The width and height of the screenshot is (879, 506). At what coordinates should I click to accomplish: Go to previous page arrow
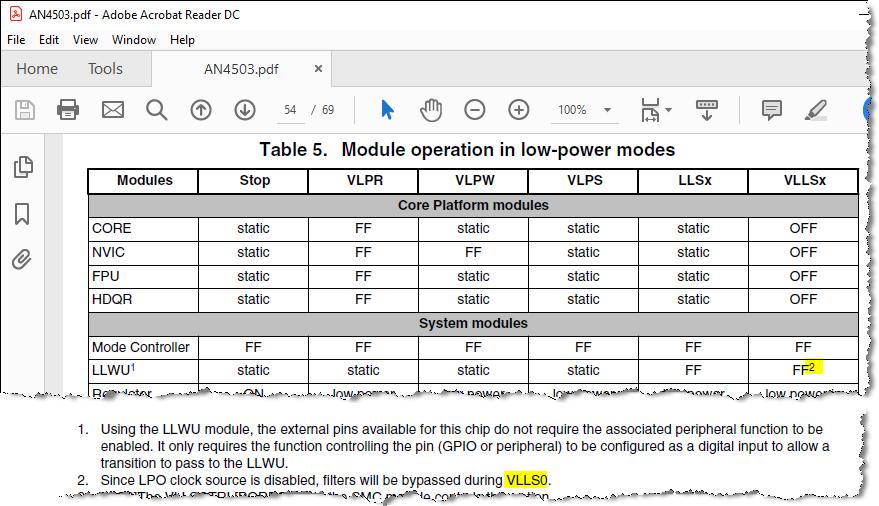(x=201, y=110)
